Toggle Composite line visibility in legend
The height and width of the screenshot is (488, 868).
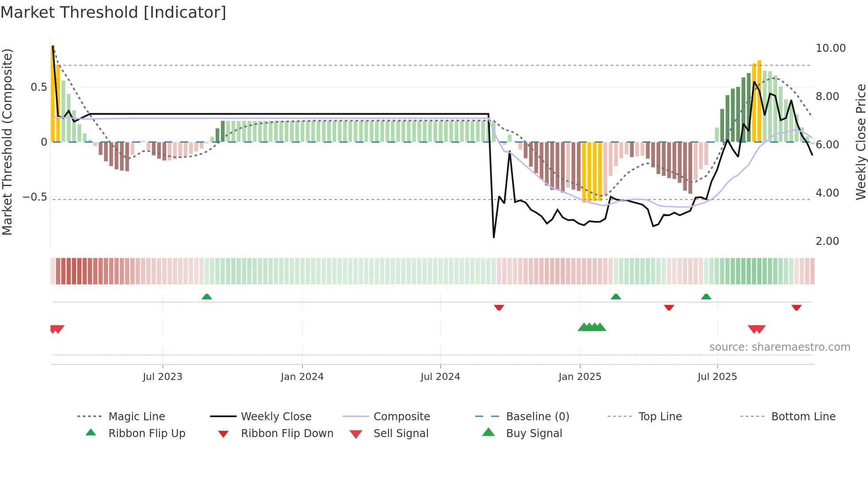(x=401, y=417)
